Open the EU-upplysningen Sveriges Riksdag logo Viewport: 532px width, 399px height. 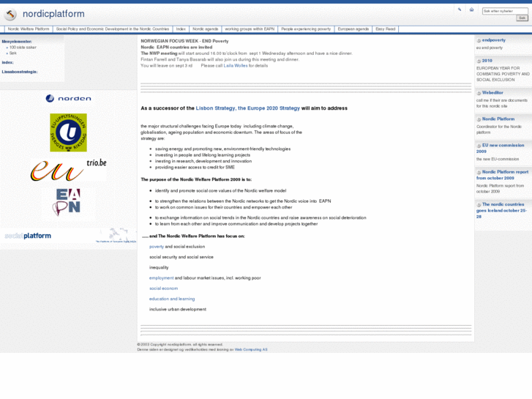(x=68, y=133)
